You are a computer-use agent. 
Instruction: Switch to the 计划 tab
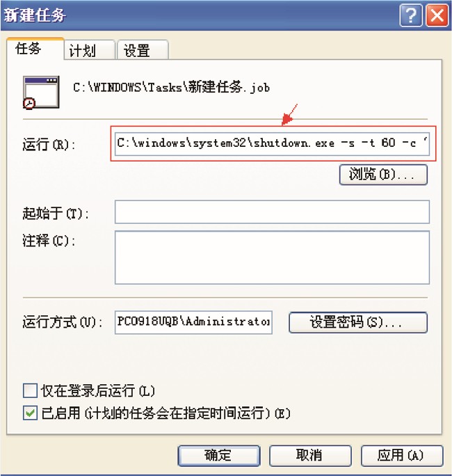tap(90, 50)
